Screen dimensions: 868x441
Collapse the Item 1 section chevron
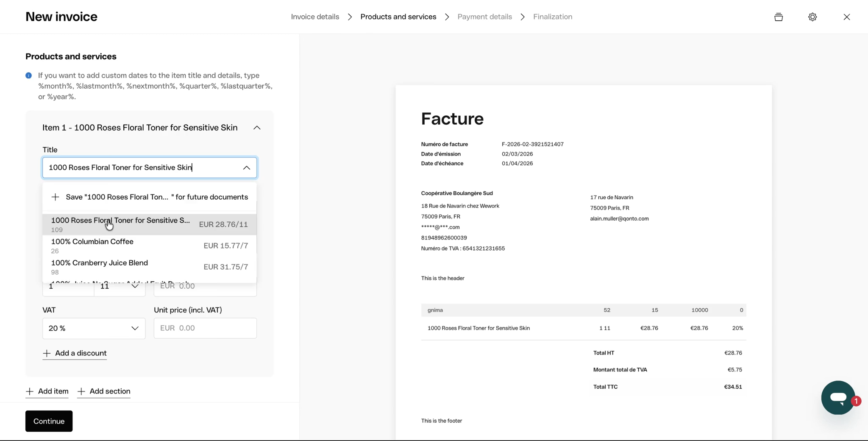pos(257,128)
